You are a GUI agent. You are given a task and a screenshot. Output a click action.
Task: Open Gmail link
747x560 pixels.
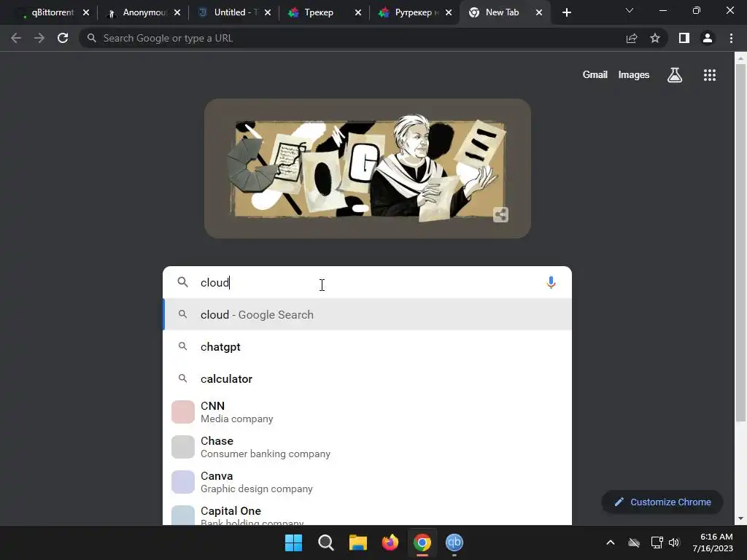595,75
